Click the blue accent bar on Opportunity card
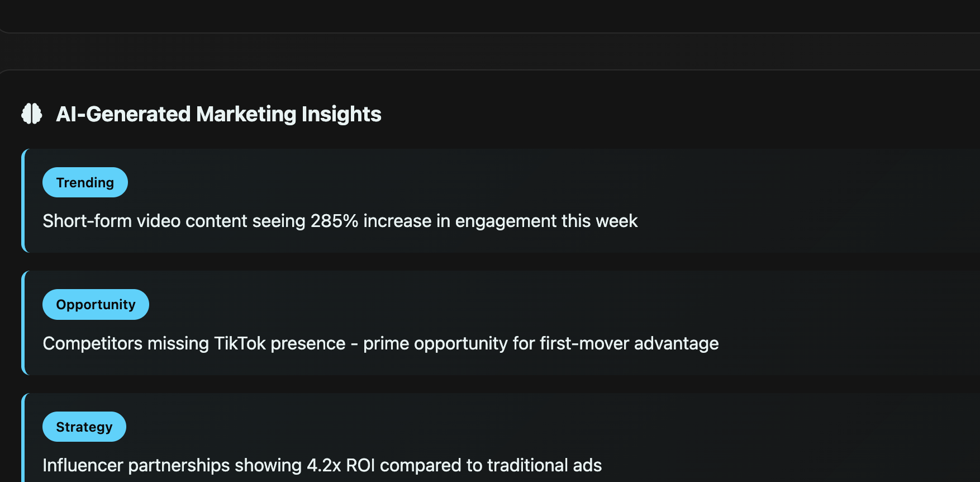Viewport: 980px width, 482px height. pyautogui.click(x=23, y=323)
